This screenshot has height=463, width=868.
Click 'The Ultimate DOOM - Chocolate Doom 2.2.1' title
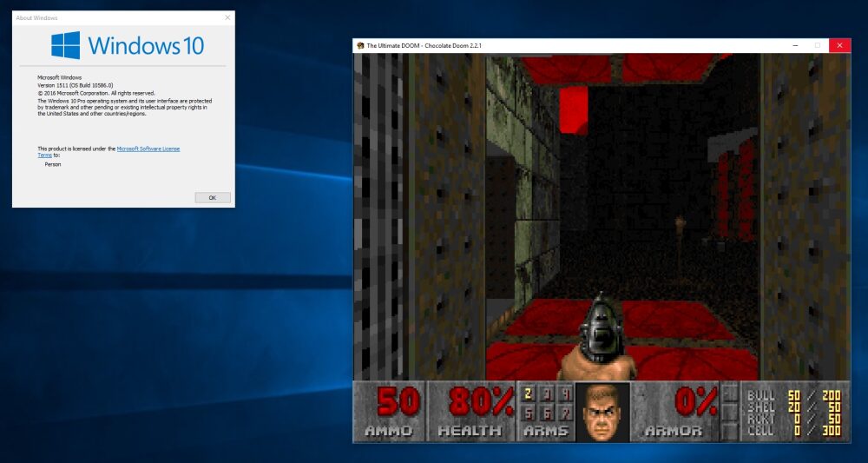point(424,45)
